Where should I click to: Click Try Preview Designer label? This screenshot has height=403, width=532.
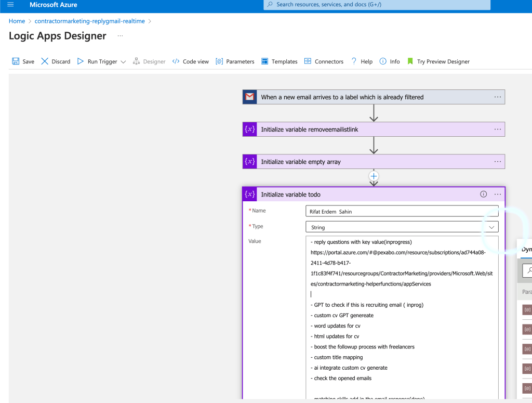(444, 61)
